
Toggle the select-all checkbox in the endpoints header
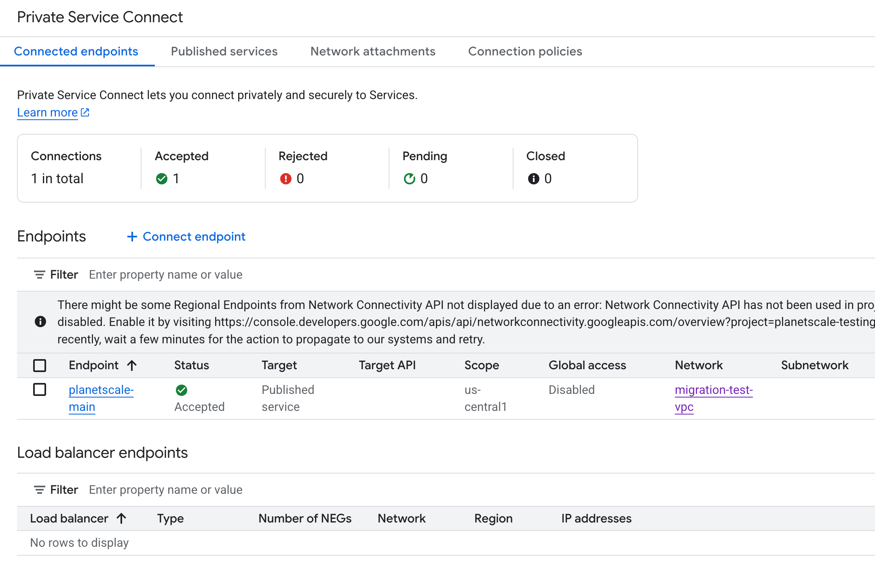[39, 365]
